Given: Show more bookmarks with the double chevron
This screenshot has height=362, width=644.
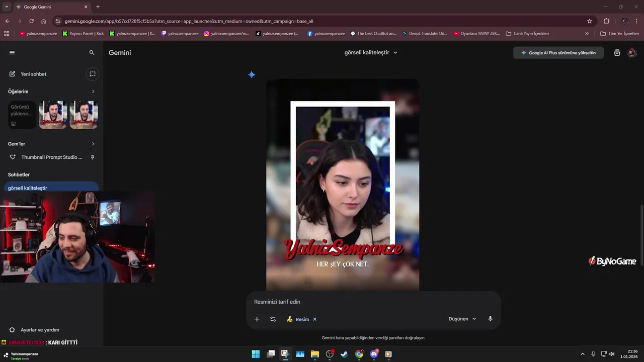Looking at the screenshot, I should (587, 34).
